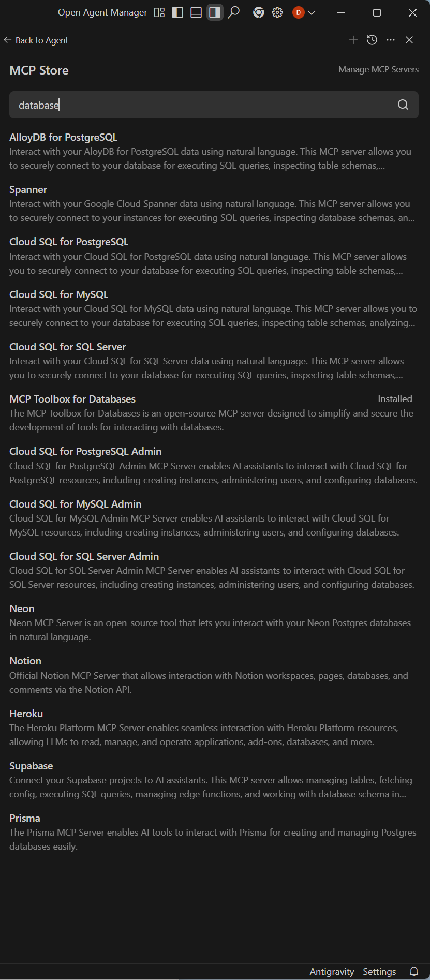This screenshot has height=980, width=430.
Task: Toggle the secondary side bar icon
Action: tap(215, 12)
